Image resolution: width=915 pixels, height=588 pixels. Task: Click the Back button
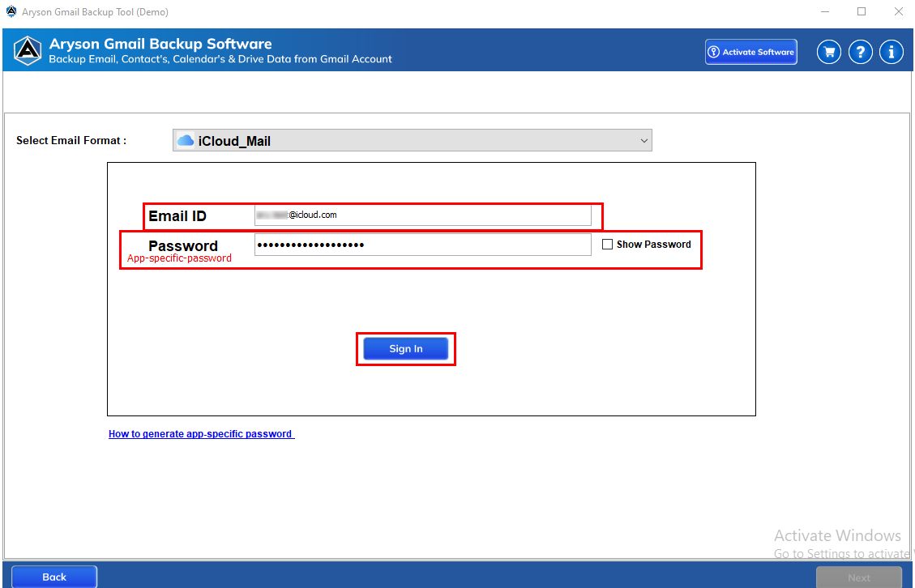point(54,577)
